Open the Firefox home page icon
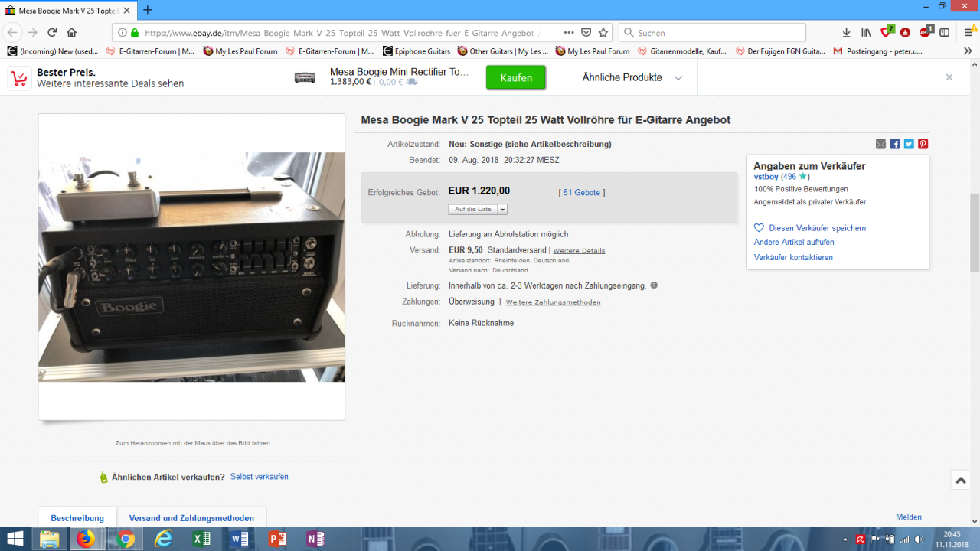The height and width of the screenshot is (551, 980). tap(72, 33)
